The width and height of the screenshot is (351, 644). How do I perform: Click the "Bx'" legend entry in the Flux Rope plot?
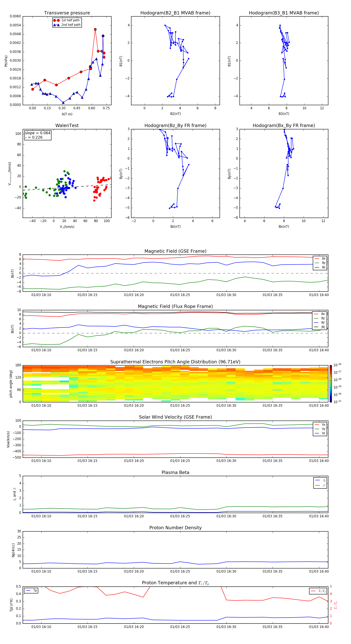(x=320, y=314)
